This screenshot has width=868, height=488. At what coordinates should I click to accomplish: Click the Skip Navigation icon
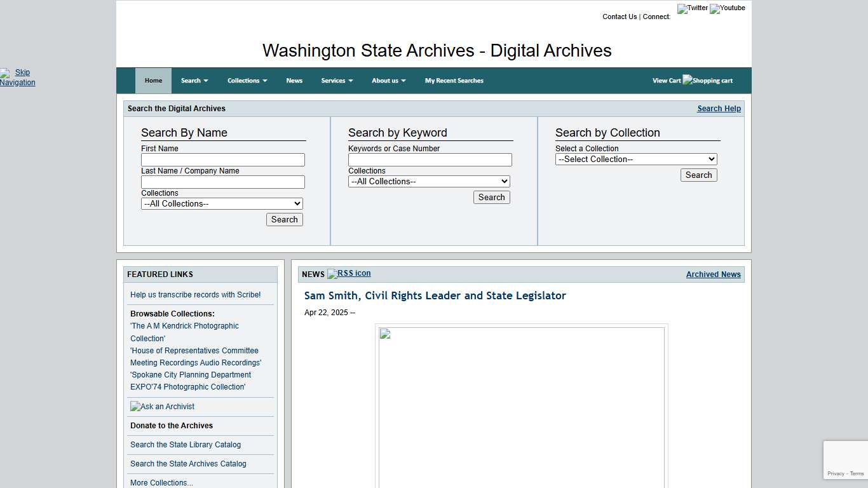(5, 73)
